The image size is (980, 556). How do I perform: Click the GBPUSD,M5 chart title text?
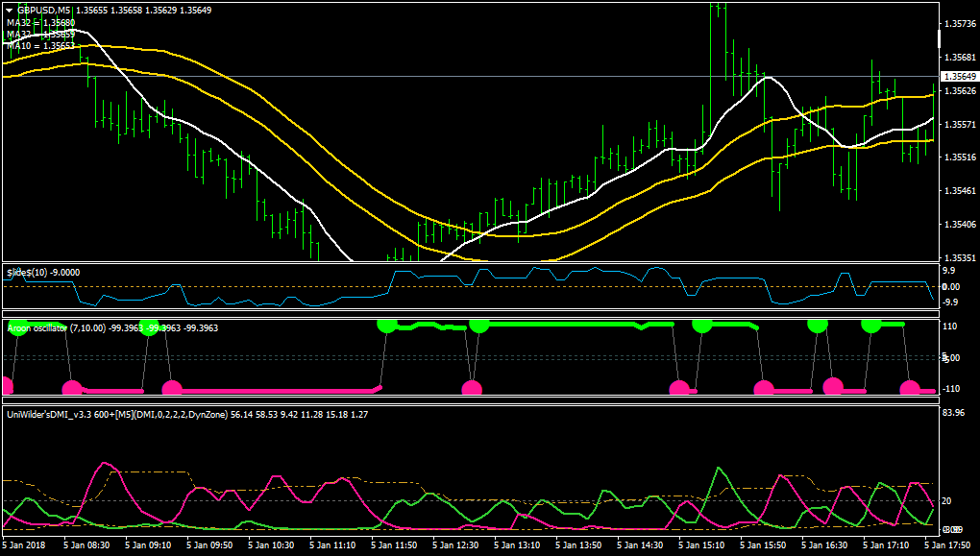44,10
